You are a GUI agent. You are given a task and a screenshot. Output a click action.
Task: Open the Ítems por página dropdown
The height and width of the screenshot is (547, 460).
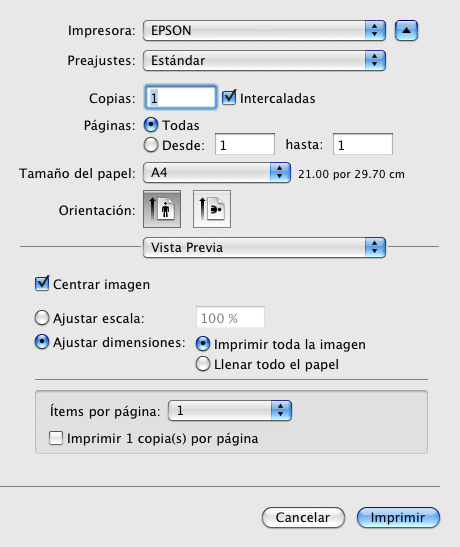click(230, 411)
